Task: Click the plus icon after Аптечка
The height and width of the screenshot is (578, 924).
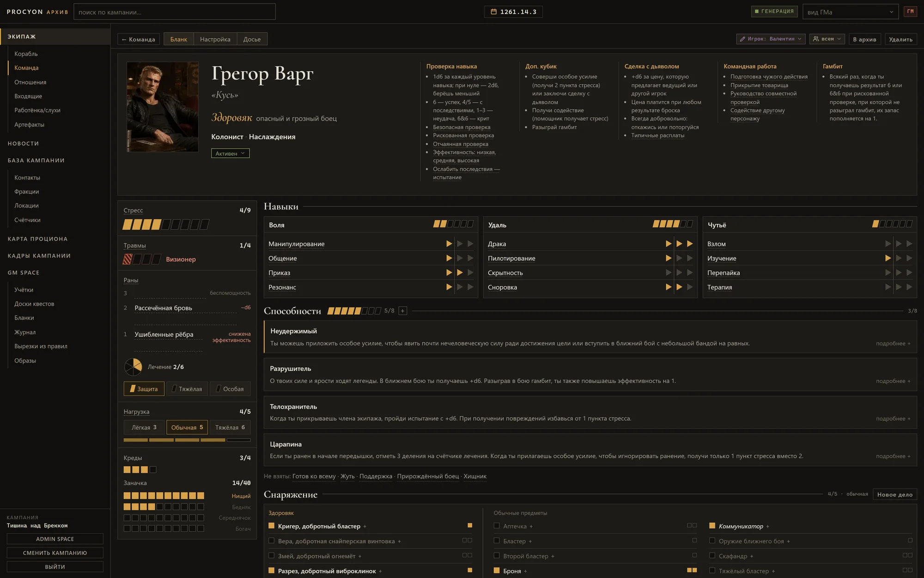Action: pyautogui.click(x=531, y=527)
